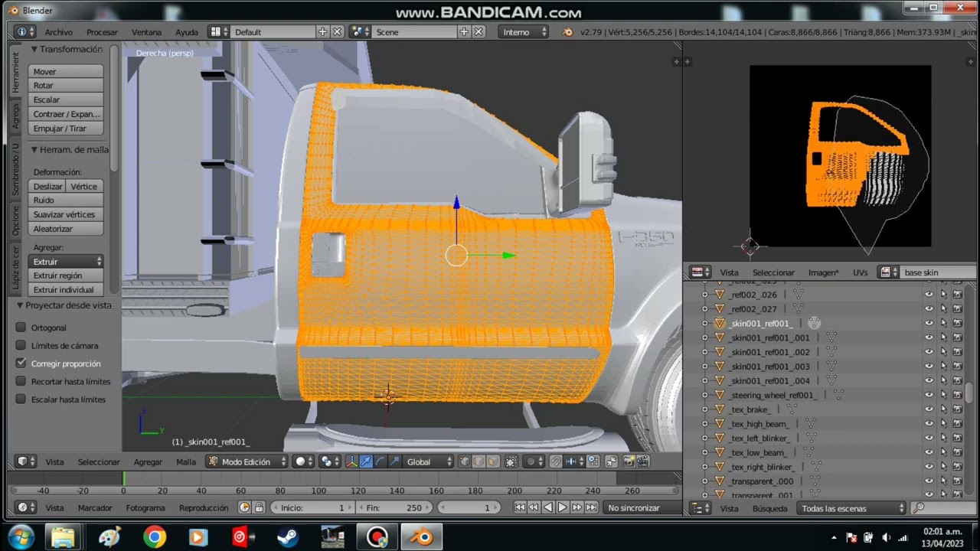Add a new screen layout beside Default
Screen dimensions: 980x551
(x=323, y=31)
